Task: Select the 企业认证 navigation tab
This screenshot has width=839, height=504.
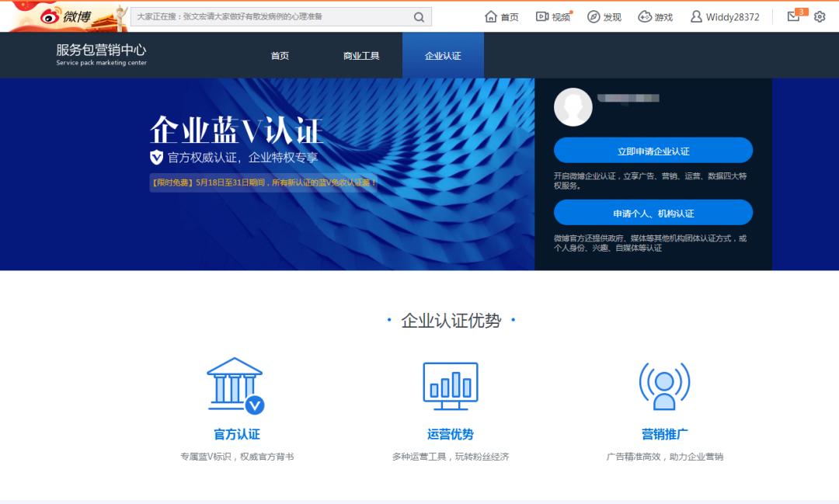Action: [x=443, y=55]
